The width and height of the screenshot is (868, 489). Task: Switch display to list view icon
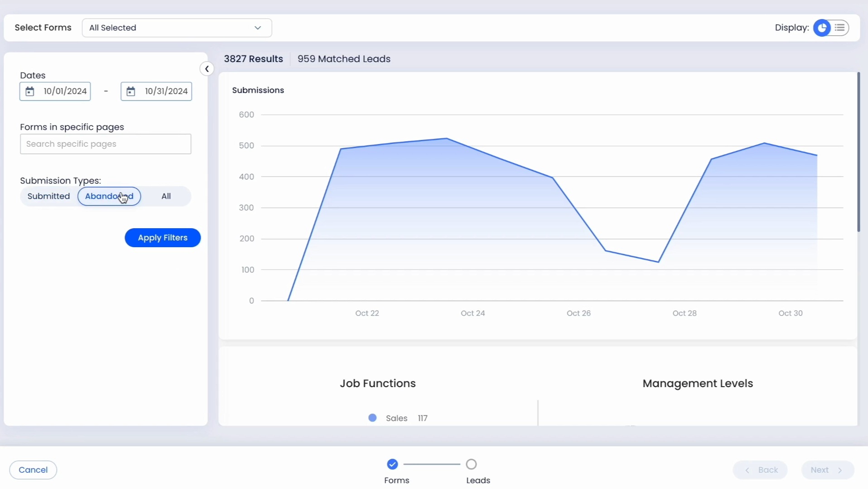[840, 28]
